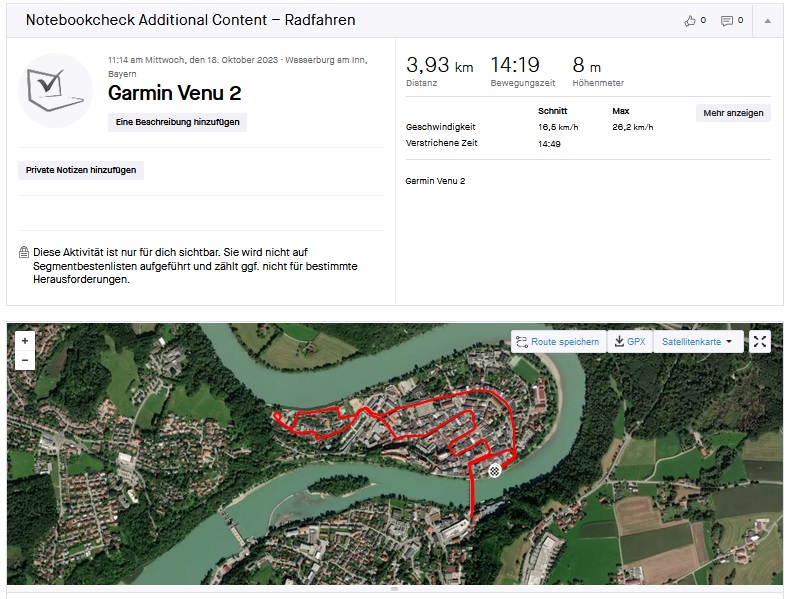Viewport: 790px width, 599px height.
Task: Click the map resize handle at the map's bottom edge
Action: coord(394,588)
